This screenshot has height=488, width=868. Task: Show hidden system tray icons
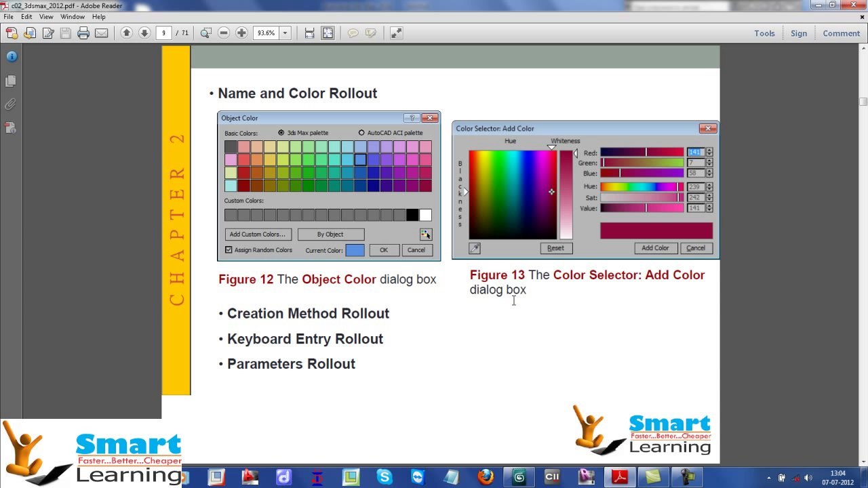click(768, 478)
